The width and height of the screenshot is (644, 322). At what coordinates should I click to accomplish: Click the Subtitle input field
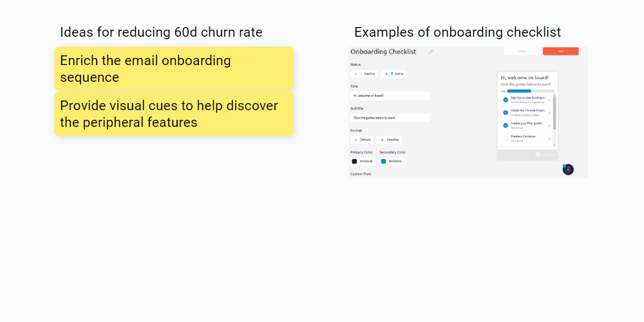[390, 118]
